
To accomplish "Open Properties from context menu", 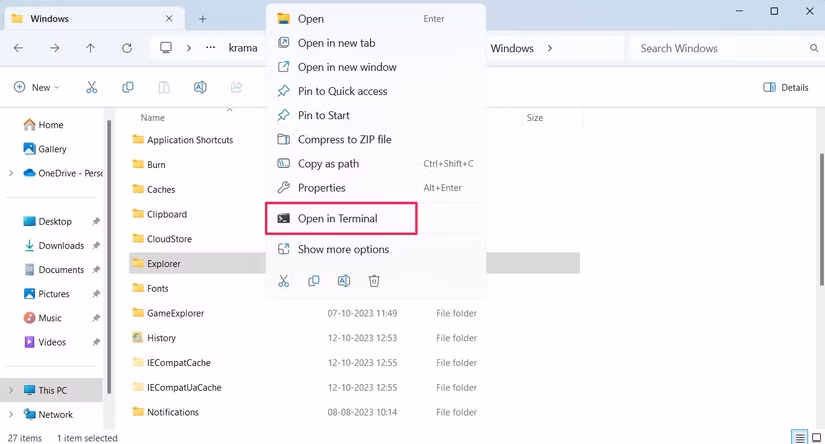I will coord(376,188).
